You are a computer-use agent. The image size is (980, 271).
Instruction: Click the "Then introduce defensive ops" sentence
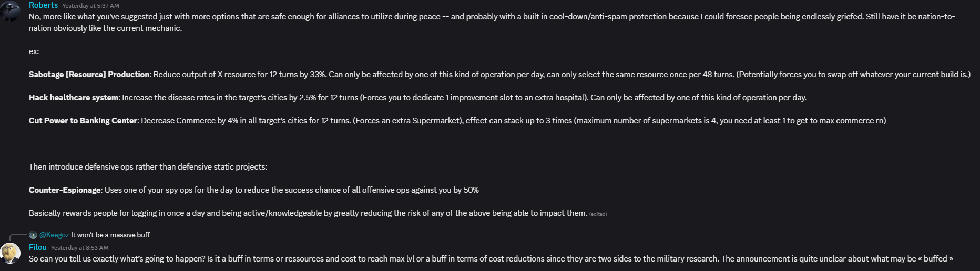click(x=148, y=167)
